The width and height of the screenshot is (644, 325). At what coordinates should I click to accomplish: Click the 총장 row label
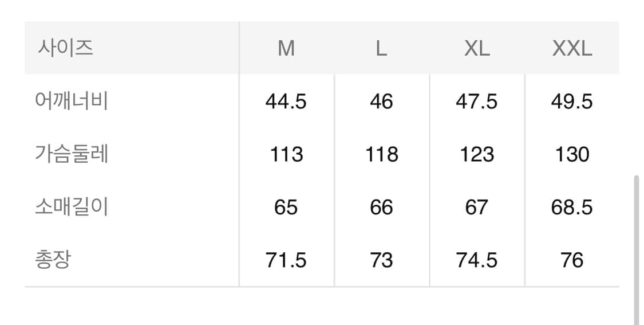pyautogui.click(x=53, y=260)
